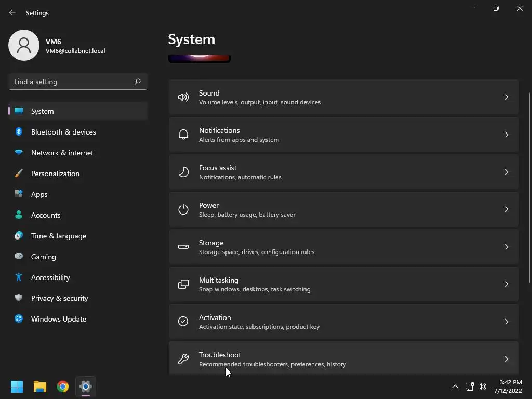This screenshot has height=399, width=532.
Task: Go to Privacy & security
Action: (x=59, y=298)
